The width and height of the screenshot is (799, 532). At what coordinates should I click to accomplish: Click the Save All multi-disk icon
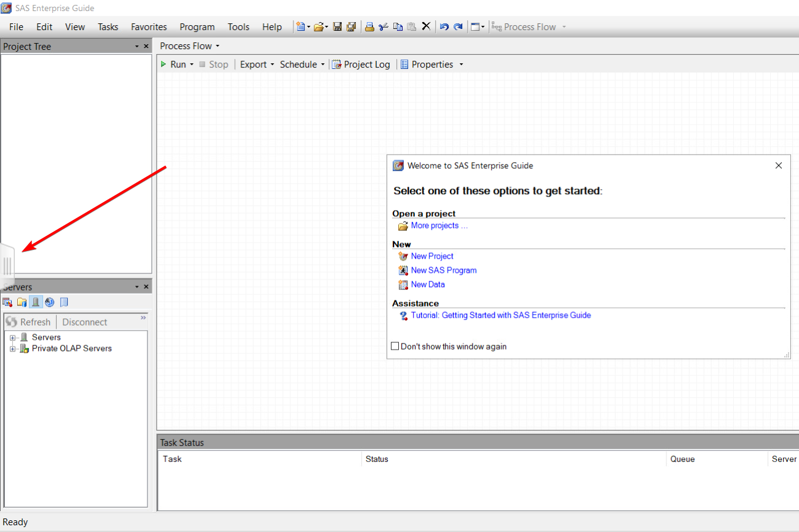click(x=351, y=27)
